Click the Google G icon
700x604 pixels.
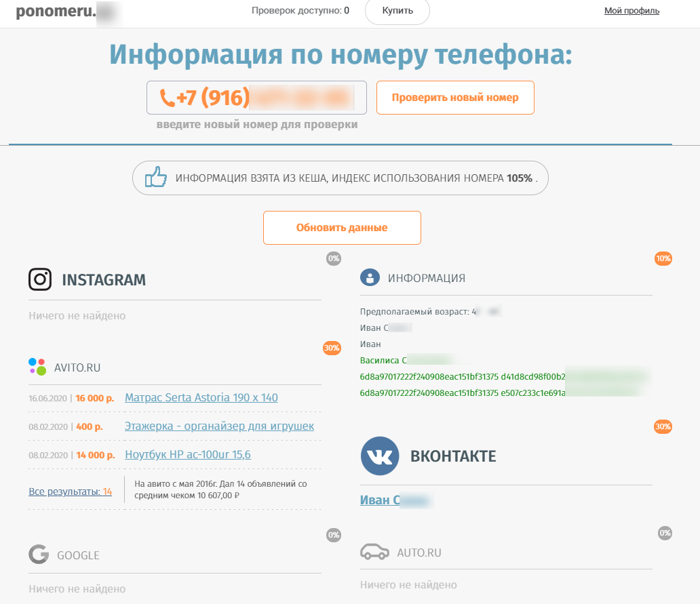(38, 555)
